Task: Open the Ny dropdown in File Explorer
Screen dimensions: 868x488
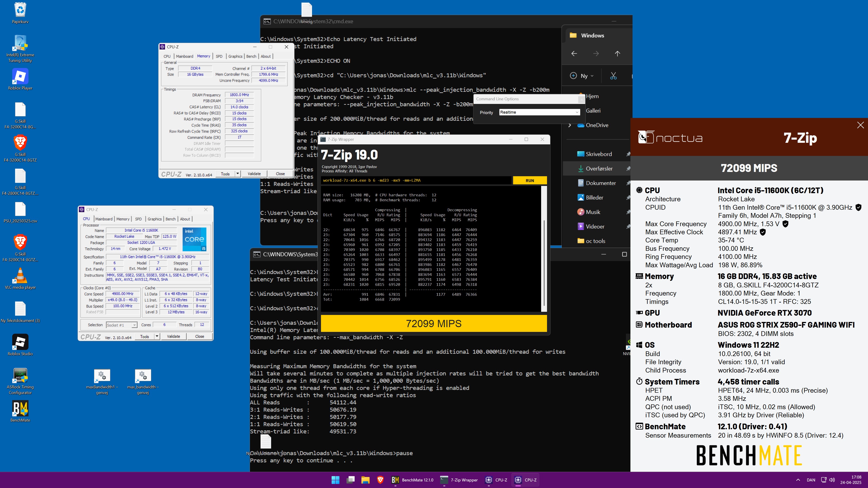Action: tap(582, 76)
